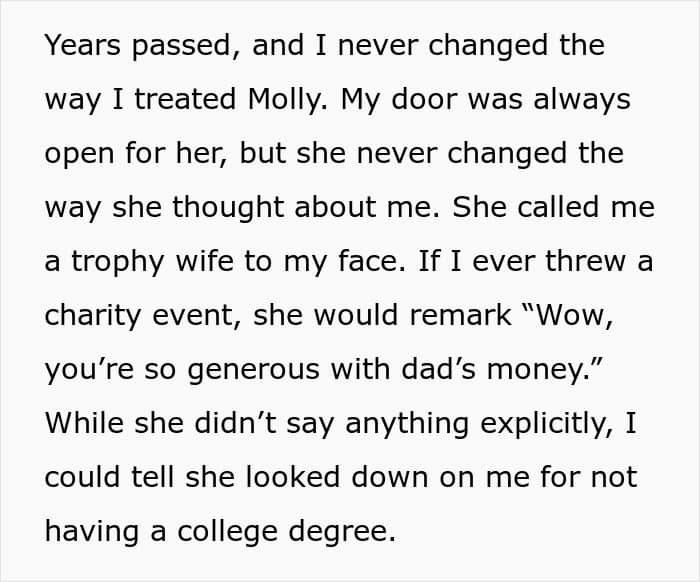Screen dimensions: 700x582
Task: Click the word "having" in last line
Action: point(92,532)
